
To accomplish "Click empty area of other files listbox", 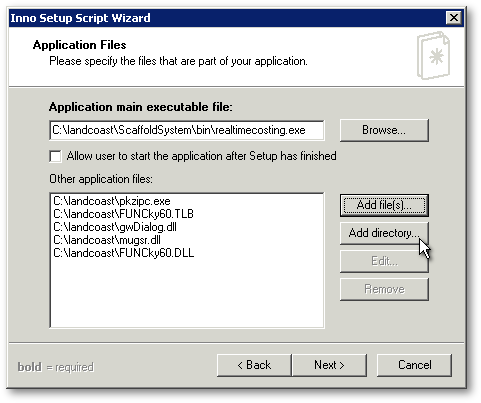I will [x=186, y=293].
